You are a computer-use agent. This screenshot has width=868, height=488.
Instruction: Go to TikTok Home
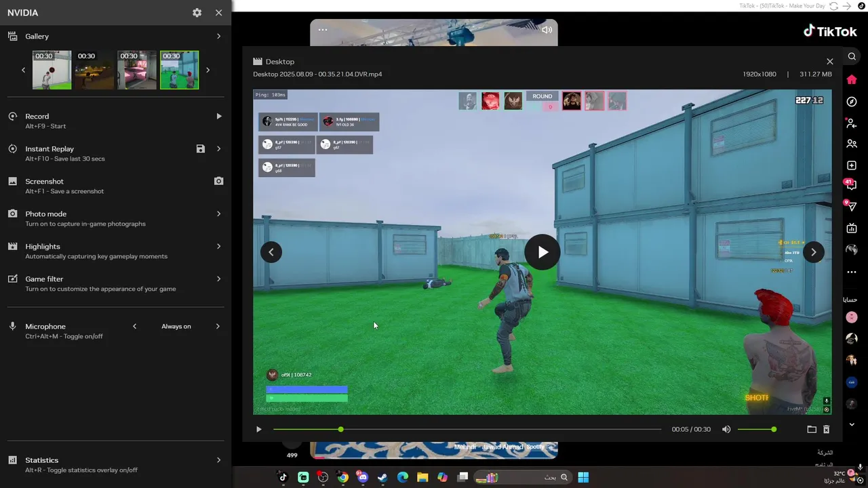[x=852, y=80]
